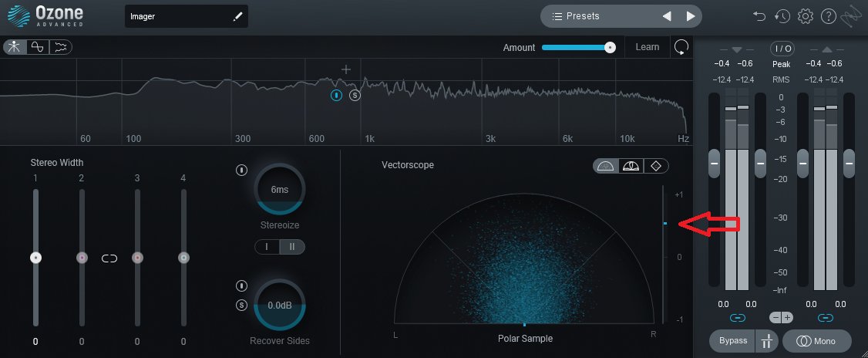Click the Polar Sample label
868x358 pixels.
click(525, 339)
